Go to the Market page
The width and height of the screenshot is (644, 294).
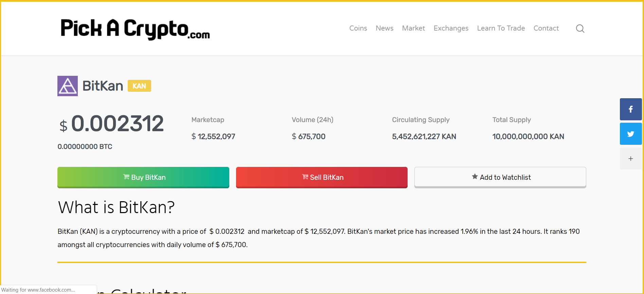tap(413, 28)
